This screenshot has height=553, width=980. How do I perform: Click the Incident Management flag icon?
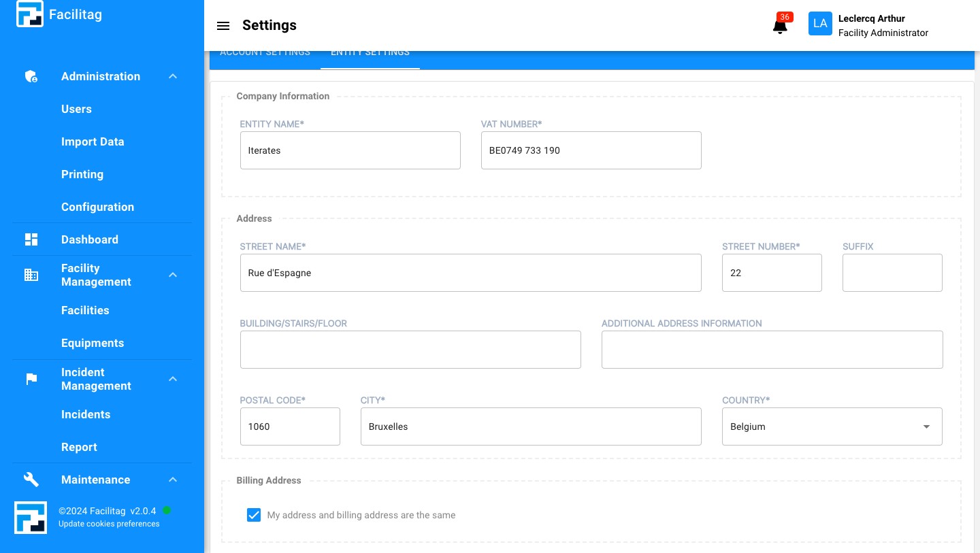(31, 379)
